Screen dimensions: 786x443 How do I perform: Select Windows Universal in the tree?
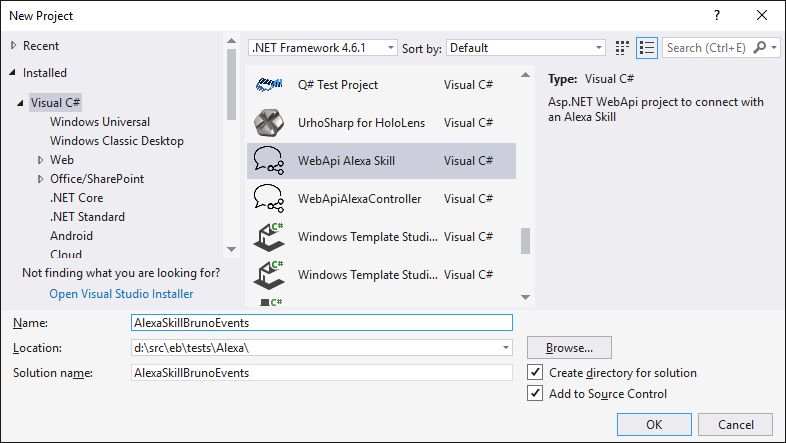(x=99, y=122)
